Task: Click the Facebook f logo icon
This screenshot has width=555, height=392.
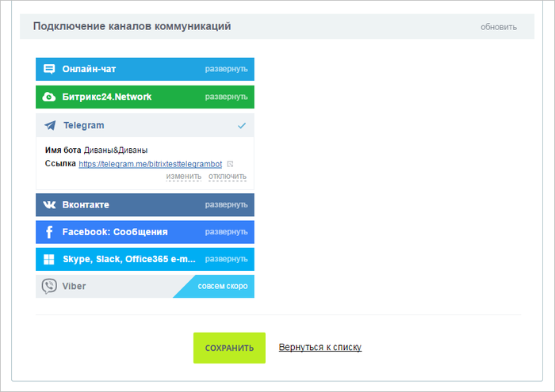Action: tap(49, 232)
